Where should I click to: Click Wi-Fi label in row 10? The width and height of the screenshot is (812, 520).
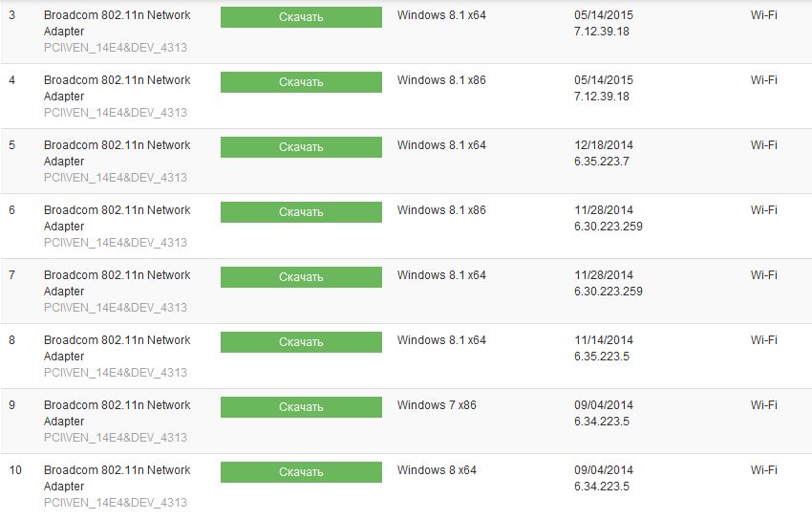(763, 470)
